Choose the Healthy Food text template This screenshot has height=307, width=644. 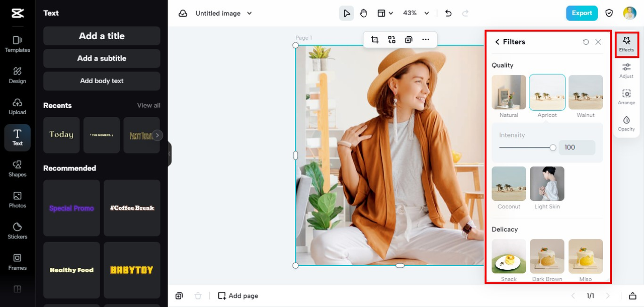click(x=71, y=270)
